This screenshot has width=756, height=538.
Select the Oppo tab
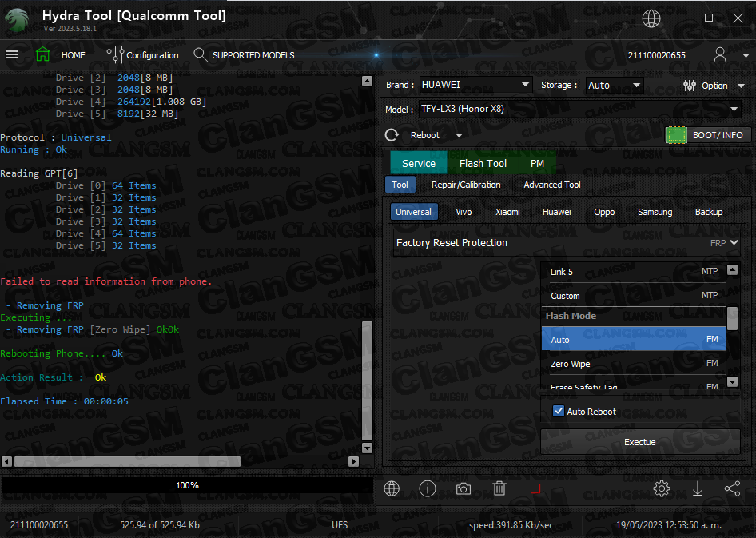(604, 212)
